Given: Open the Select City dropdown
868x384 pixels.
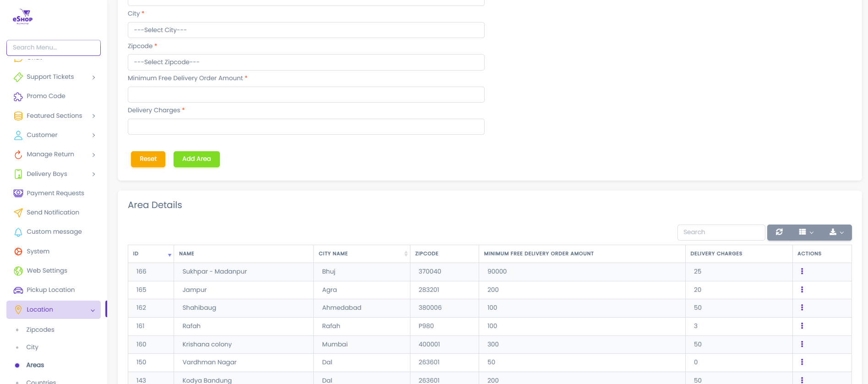Looking at the screenshot, I should click(x=306, y=30).
